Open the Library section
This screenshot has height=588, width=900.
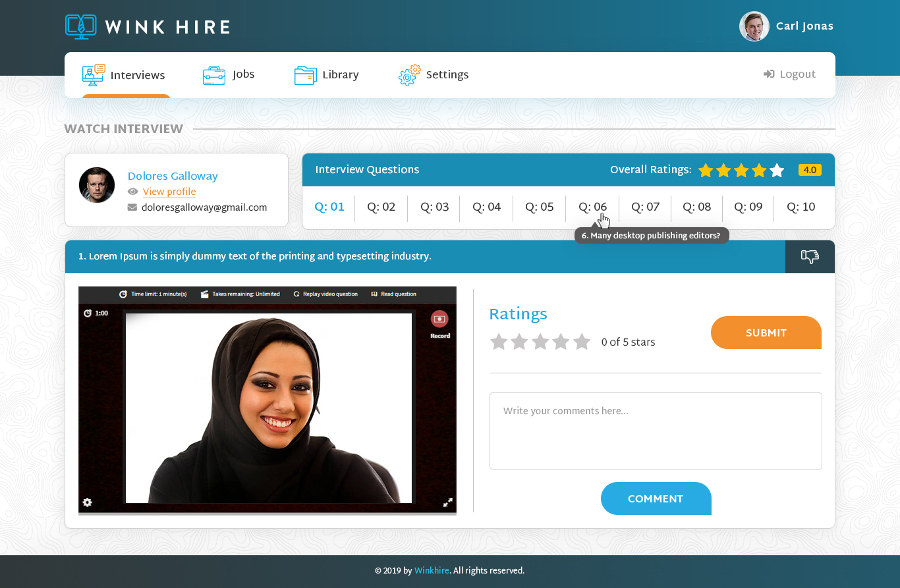pyautogui.click(x=327, y=75)
